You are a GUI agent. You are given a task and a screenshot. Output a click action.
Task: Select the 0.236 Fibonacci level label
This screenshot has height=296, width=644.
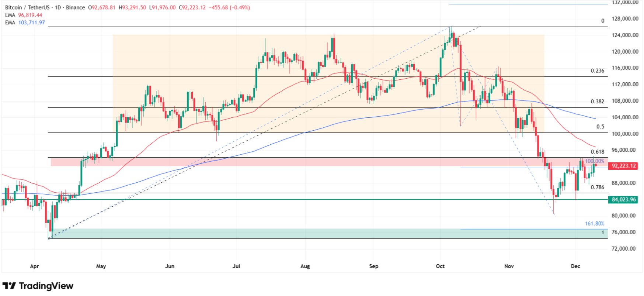[x=598, y=70]
